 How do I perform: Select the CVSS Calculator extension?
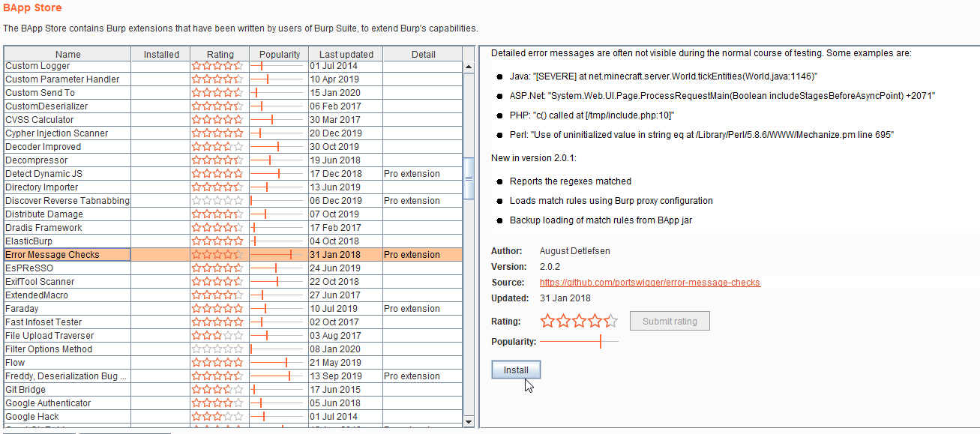pyautogui.click(x=233, y=120)
